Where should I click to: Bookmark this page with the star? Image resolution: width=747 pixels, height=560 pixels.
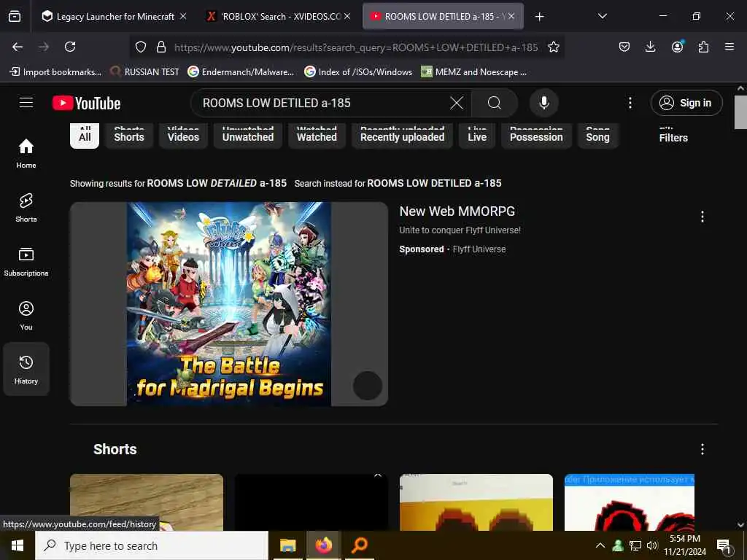[553, 47]
